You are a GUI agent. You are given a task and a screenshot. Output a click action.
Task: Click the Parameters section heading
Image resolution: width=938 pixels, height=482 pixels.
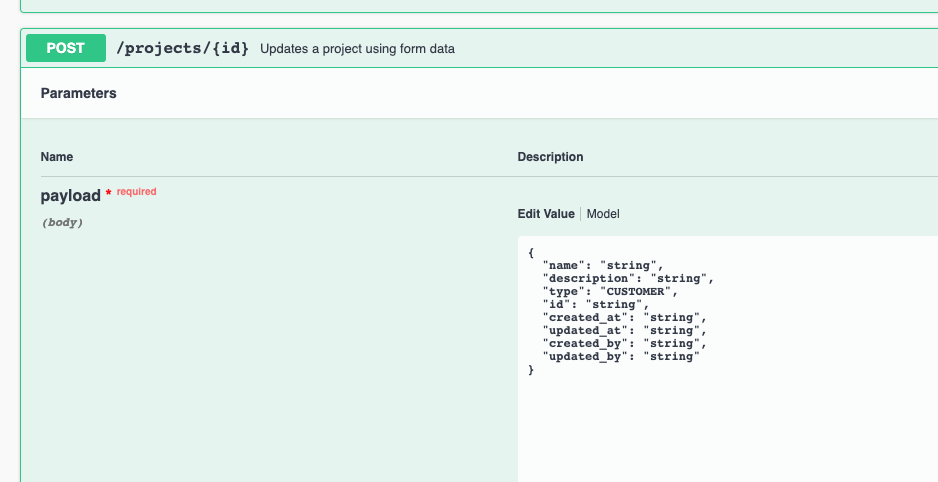click(x=78, y=93)
